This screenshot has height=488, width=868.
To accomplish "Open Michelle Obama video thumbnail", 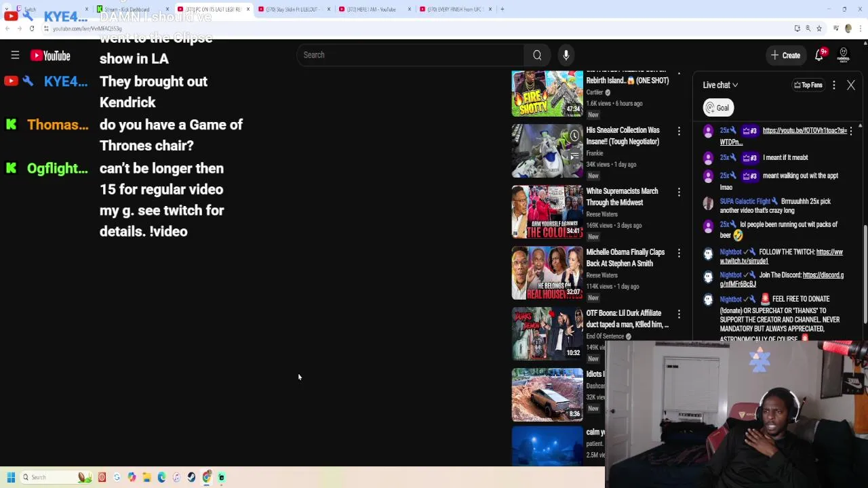I will 547,272.
